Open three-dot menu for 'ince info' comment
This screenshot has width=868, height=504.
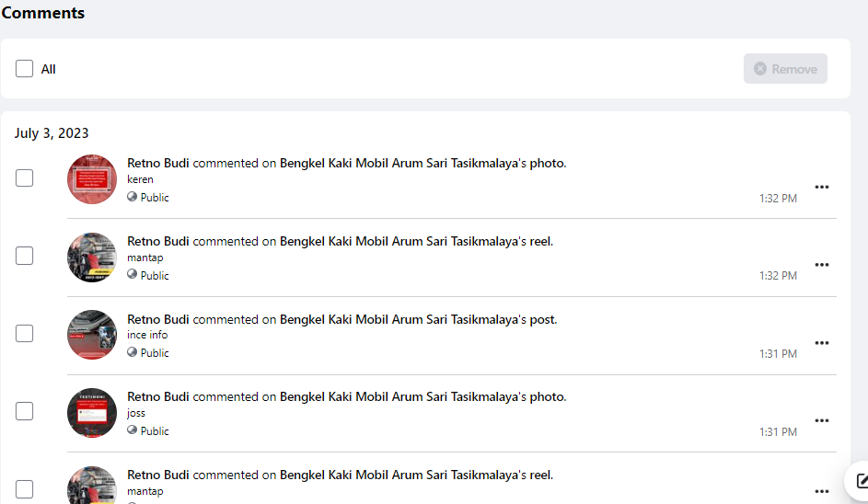tap(822, 343)
